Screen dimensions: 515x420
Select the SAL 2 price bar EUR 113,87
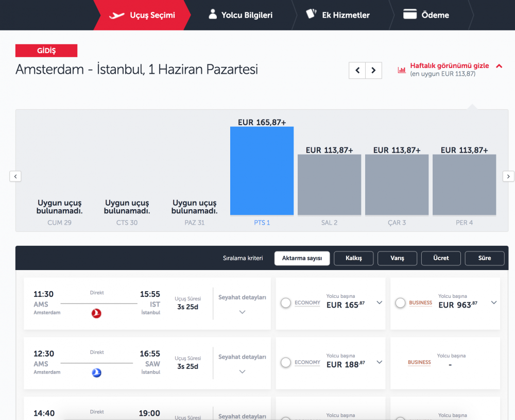(329, 184)
